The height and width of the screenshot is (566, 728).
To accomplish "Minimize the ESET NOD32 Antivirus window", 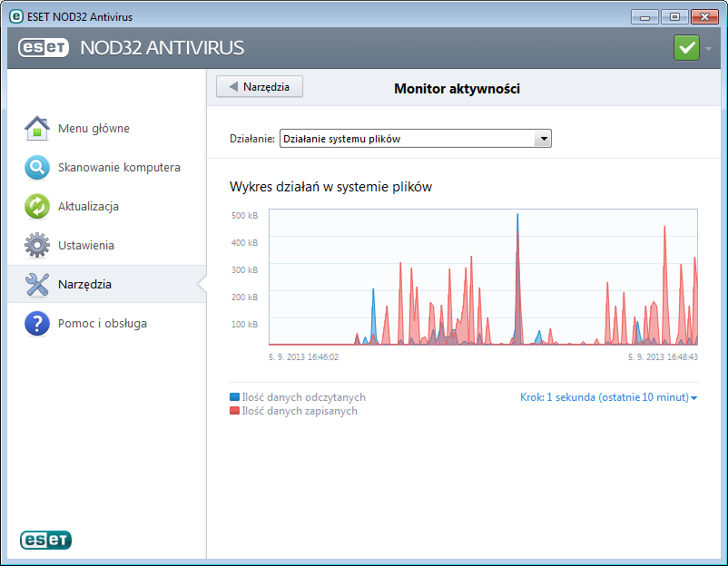I will pos(644,17).
